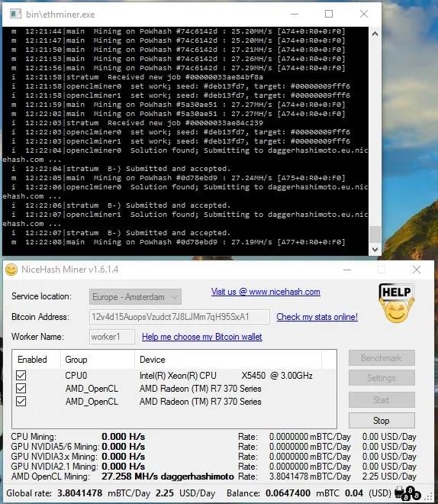The width and height of the screenshot is (438, 504).
Task: Click the console scrollbar up arrow
Action: pyautogui.click(x=375, y=34)
